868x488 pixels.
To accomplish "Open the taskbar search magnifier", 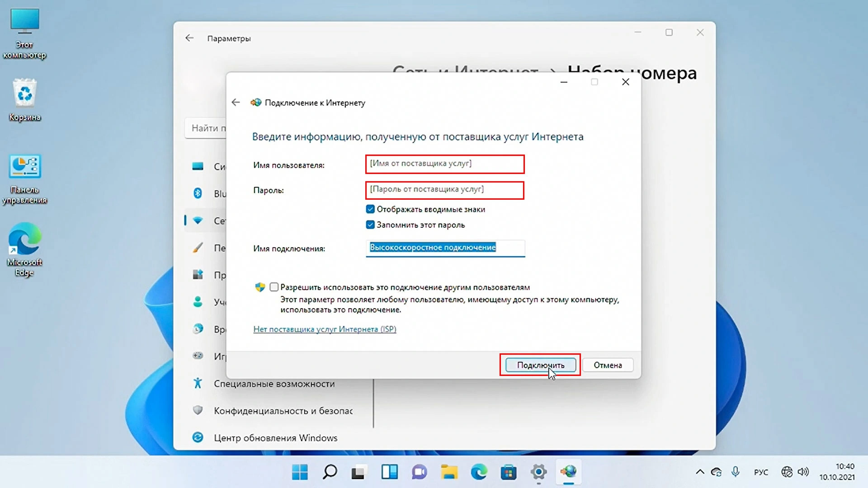I will 329,472.
